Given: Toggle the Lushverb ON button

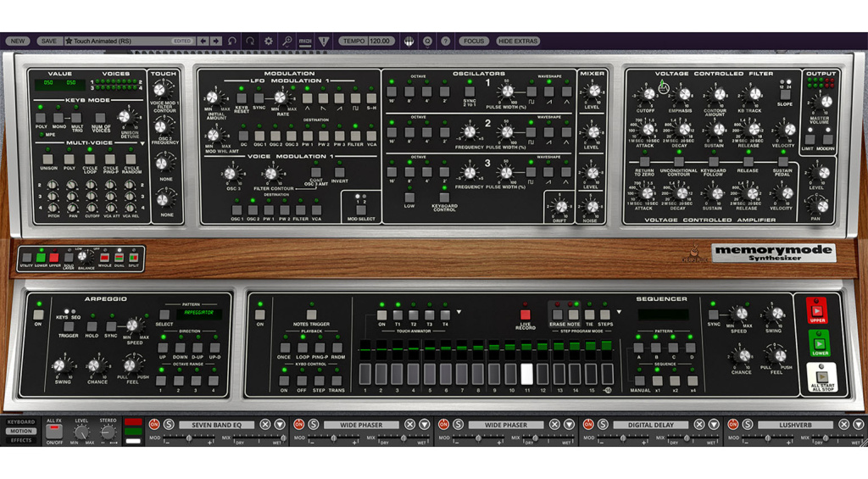Looking at the screenshot, I should click(x=732, y=425).
